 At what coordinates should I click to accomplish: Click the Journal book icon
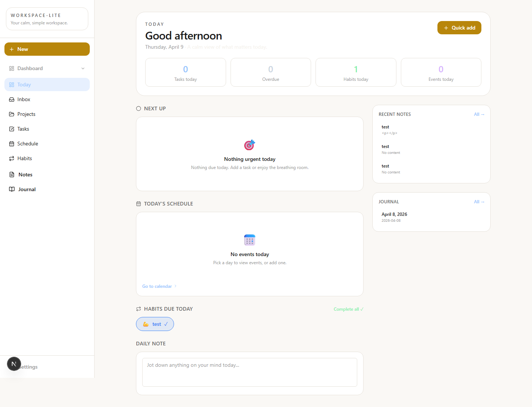pyautogui.click(x=12, y=189)
